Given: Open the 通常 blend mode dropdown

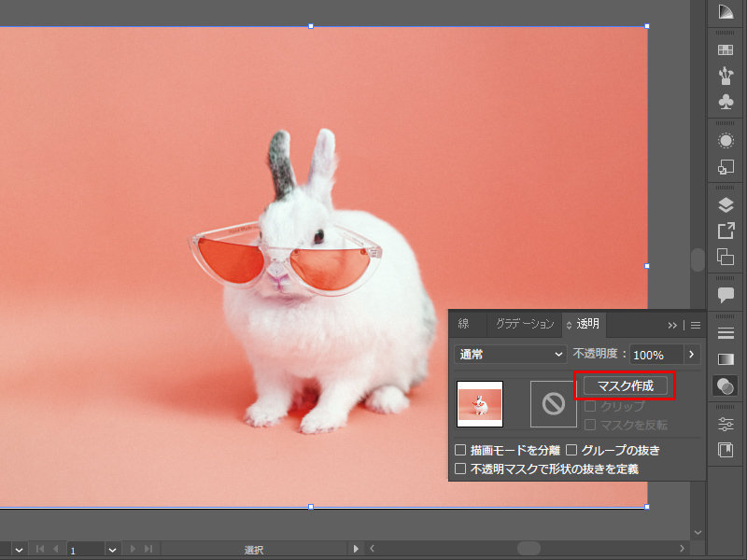Looking at the screenshot, I should click(510, 355).
